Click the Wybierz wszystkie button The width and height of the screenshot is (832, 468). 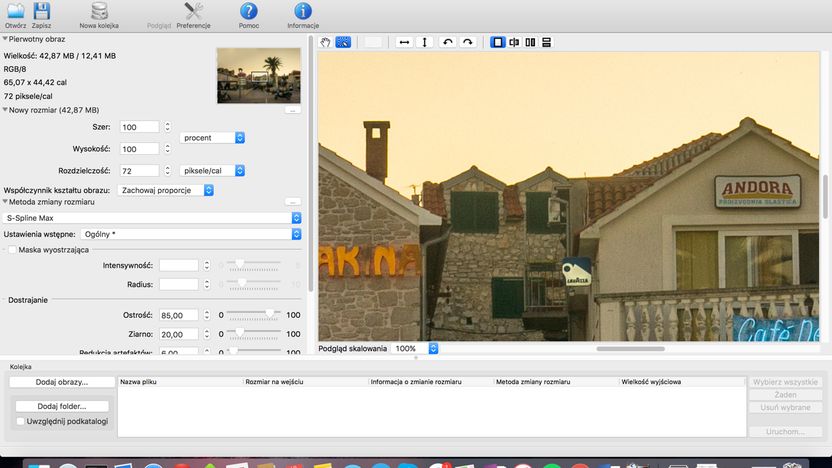[785, 382]
